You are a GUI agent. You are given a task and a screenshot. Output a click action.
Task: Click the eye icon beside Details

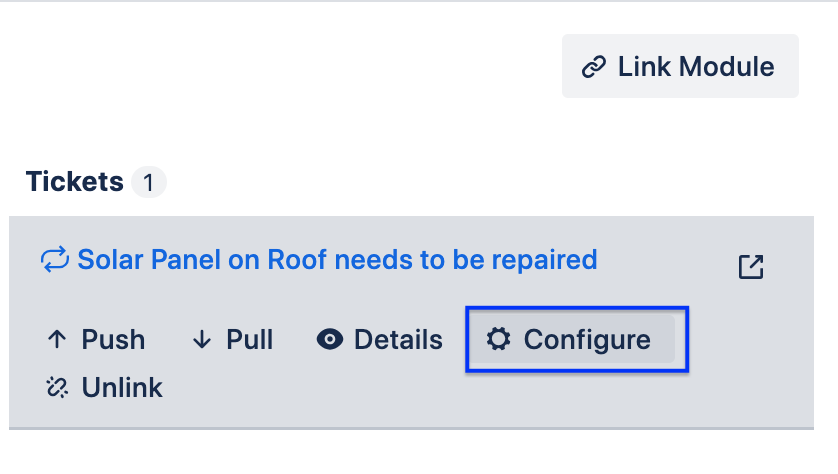click(329, 340)
